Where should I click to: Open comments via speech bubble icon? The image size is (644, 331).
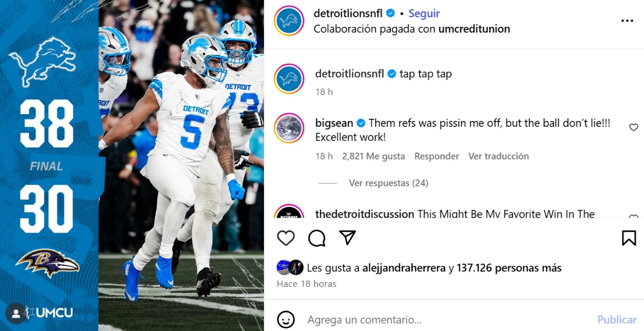pyautogui.click(x=317, y=238)
